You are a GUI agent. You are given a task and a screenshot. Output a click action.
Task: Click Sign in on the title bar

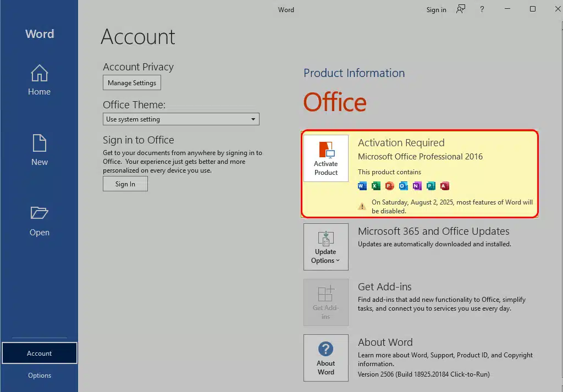coord(436,9)
